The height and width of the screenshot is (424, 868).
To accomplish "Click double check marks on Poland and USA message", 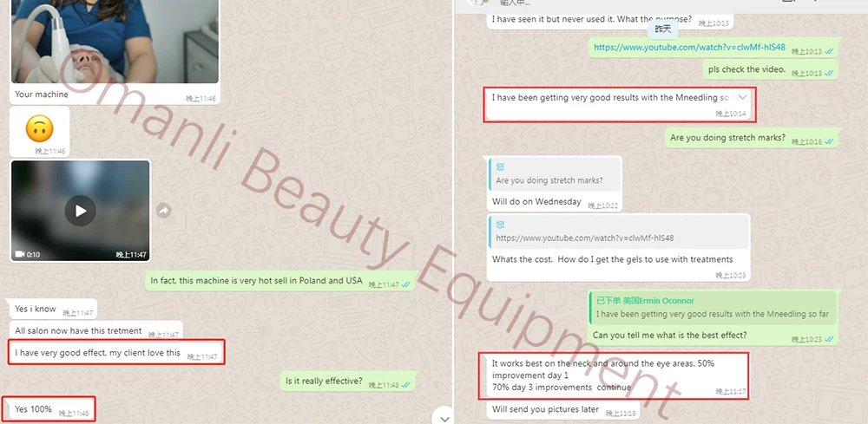I will point(405,284).
